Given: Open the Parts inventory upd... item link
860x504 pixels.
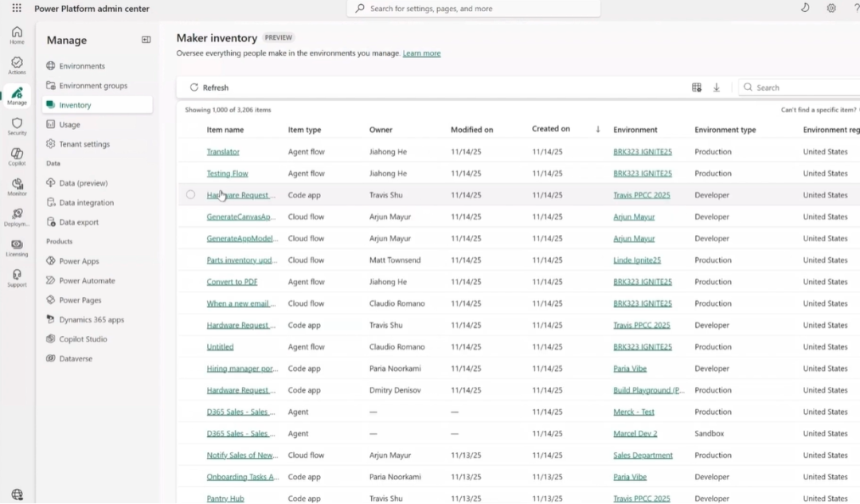Looking at the screenshot, I should click(x=241, y=260).
